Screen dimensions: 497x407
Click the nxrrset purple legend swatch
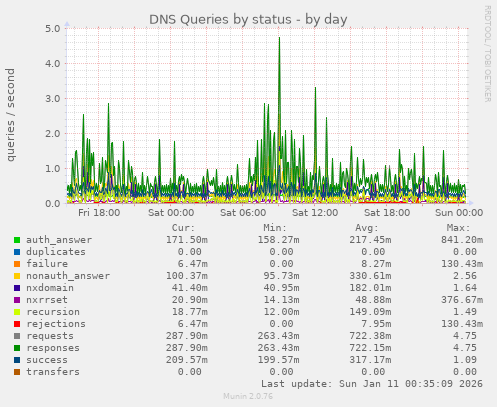pos(17,300)
